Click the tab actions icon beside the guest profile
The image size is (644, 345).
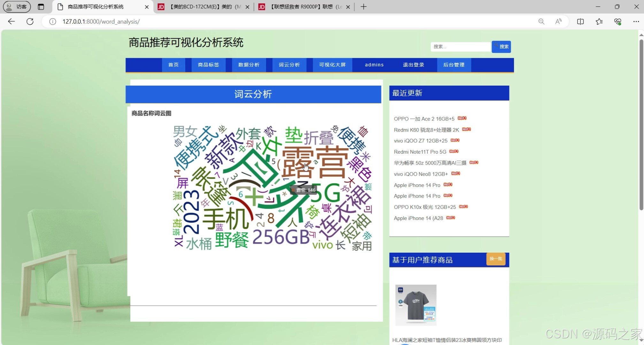[41, 7]
